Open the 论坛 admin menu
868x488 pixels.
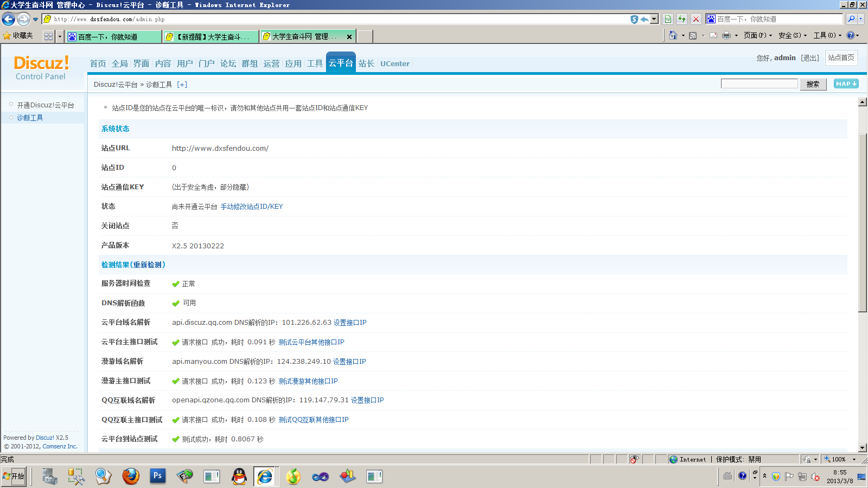[228, 63]
